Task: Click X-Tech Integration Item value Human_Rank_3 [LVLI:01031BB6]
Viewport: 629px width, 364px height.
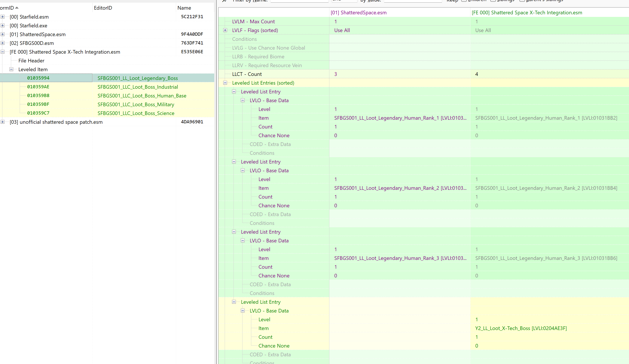Action: click(x=546, y=258)
